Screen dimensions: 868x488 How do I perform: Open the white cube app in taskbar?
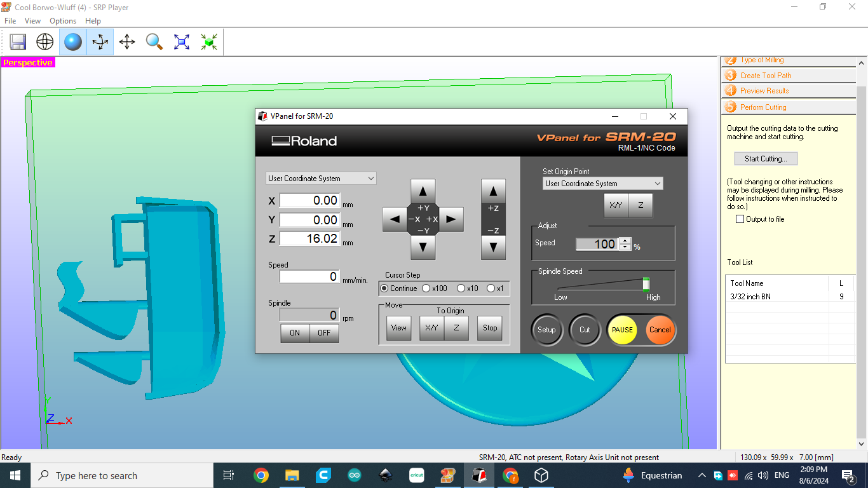[x=541, y=475]
